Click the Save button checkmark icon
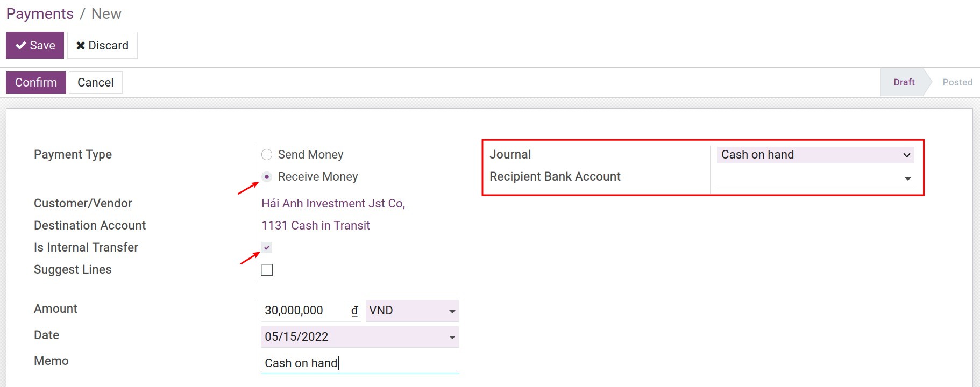The width and height of the screenshot is (980, 387). 21,46
